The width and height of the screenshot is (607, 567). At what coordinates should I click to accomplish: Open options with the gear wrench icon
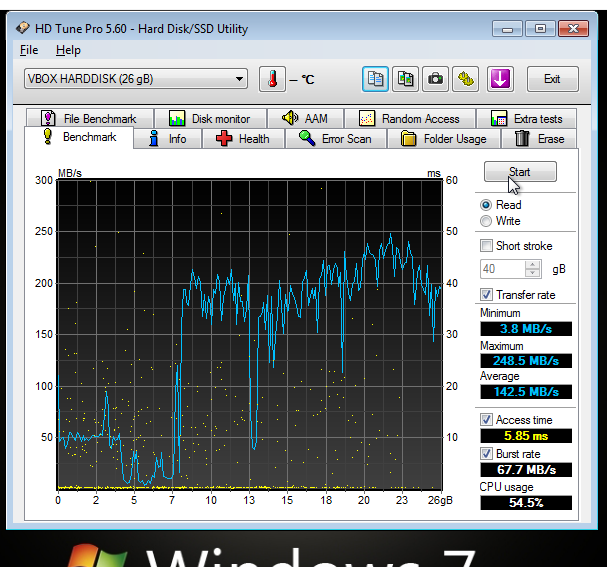466,79
